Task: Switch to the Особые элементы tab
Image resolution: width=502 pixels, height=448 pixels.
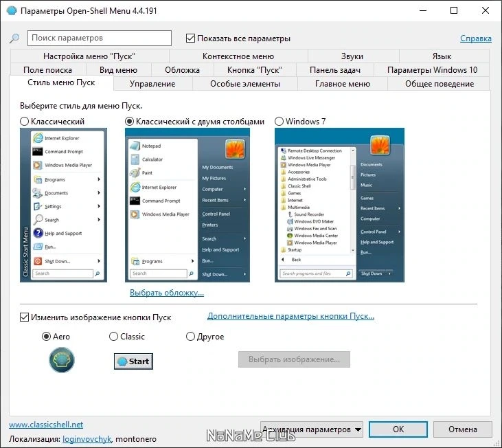Action: click(x=245, y=84)
